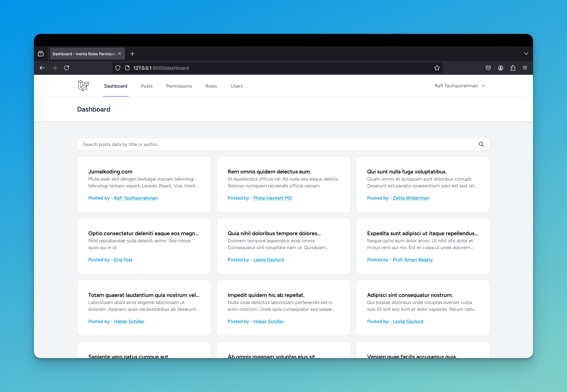Select the Dashboard nav item
Screen dimensions: 567x392
pos(116,86)
